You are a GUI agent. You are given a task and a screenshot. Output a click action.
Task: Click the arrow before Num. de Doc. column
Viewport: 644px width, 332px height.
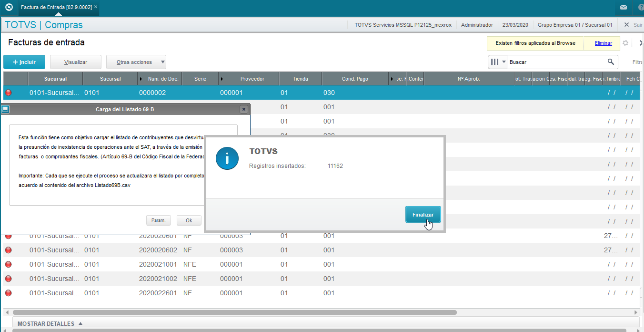pyautogui.click(x=140, y=79)
